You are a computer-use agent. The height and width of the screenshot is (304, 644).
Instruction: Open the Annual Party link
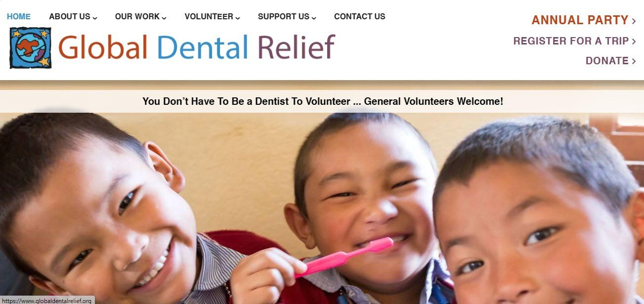(x=580, y=20)
